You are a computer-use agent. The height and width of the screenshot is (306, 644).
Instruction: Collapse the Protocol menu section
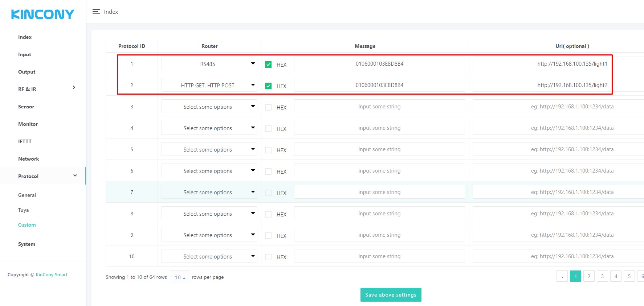(x=75, y=176)
